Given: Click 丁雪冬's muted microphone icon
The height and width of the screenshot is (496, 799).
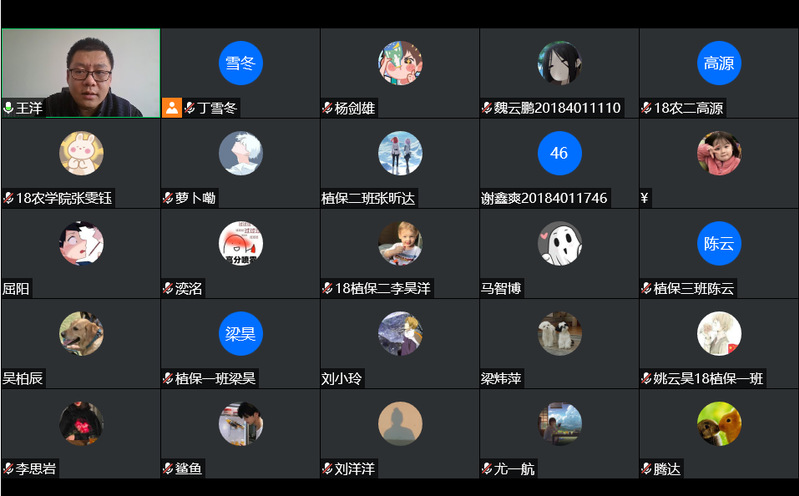Looking at the screenshot, I should tap(190, 108).
